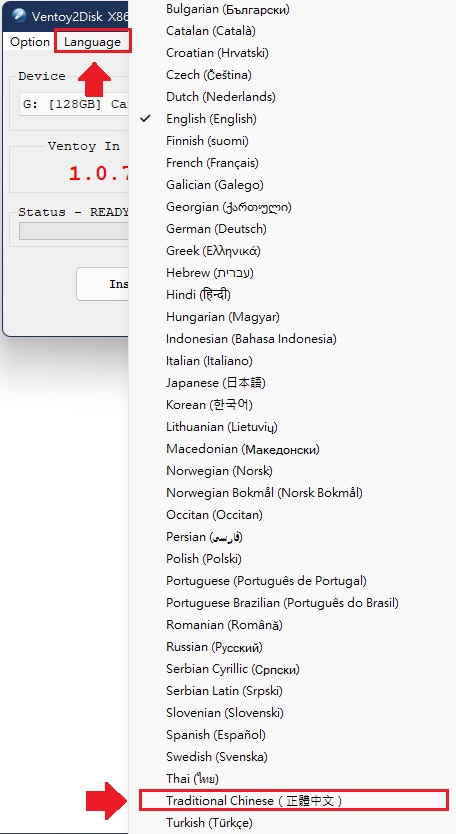This screenshot has height=834, width=456.
Task: Open the Option menu
Action: coord(30,41)
